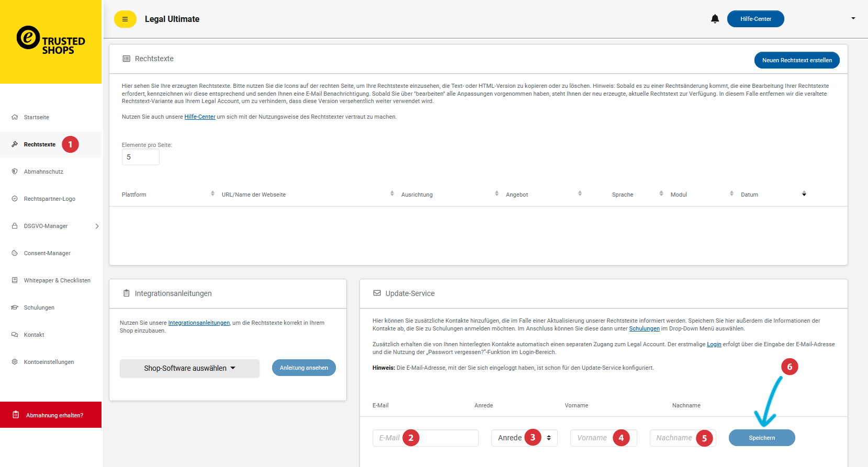
Task: Follow the Hilfe-Center link in description text
Action: [200, 117]
